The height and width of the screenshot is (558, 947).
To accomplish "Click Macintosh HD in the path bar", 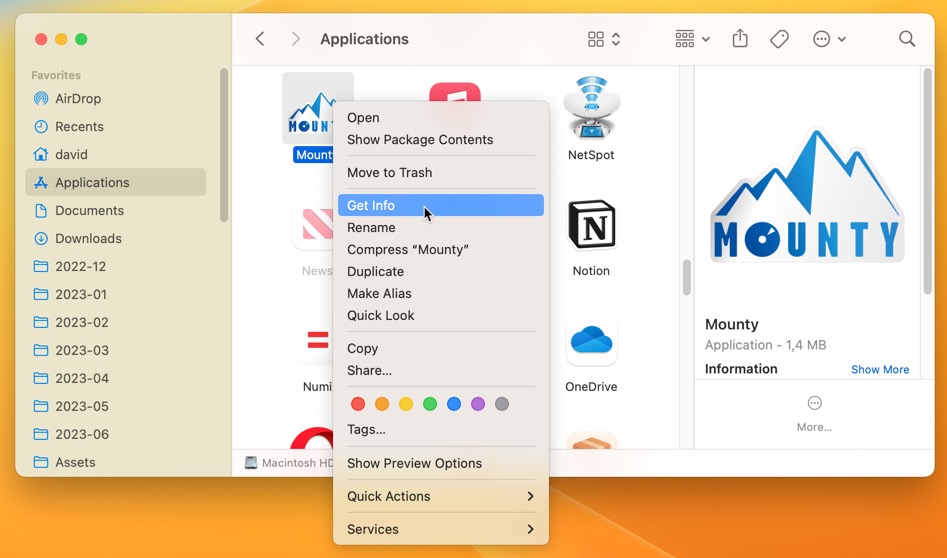I will 289,463.
